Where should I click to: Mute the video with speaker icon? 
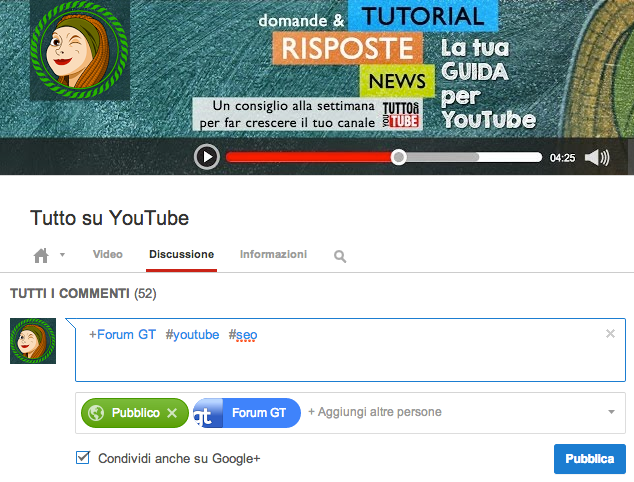point(597,157)
